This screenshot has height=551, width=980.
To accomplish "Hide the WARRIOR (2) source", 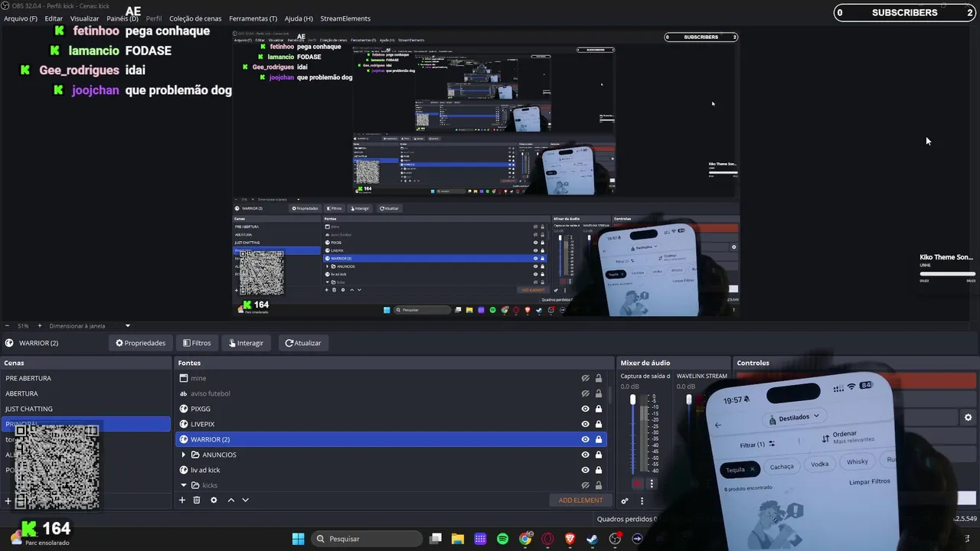I will tap(585, 439).
